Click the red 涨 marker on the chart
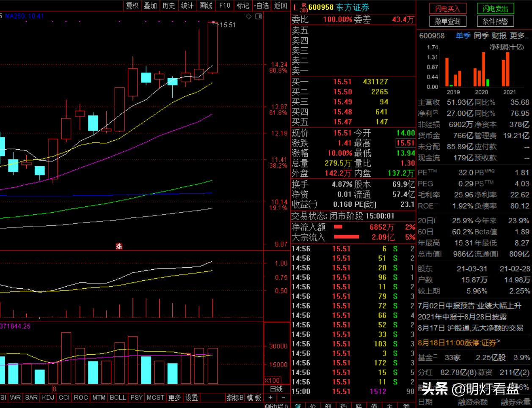Screen dimensions: 532x408 (x=119, y=246)
